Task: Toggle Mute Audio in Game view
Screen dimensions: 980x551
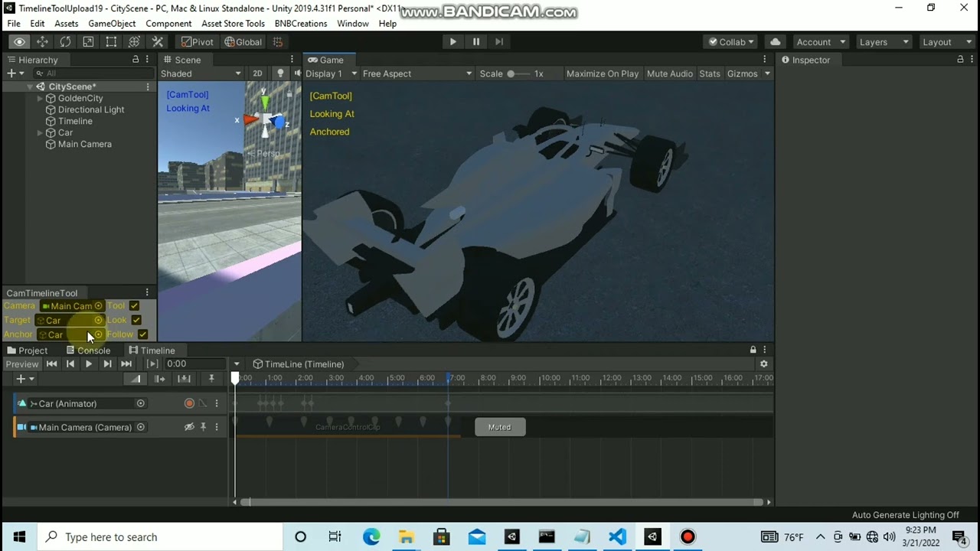Action: 670,73
